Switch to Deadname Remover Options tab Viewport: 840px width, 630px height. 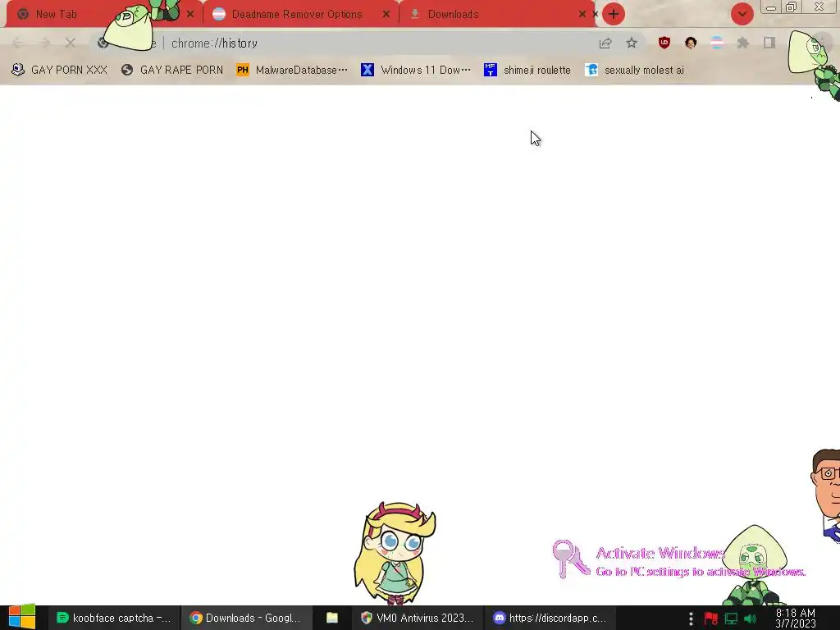[x=297, y=15]
